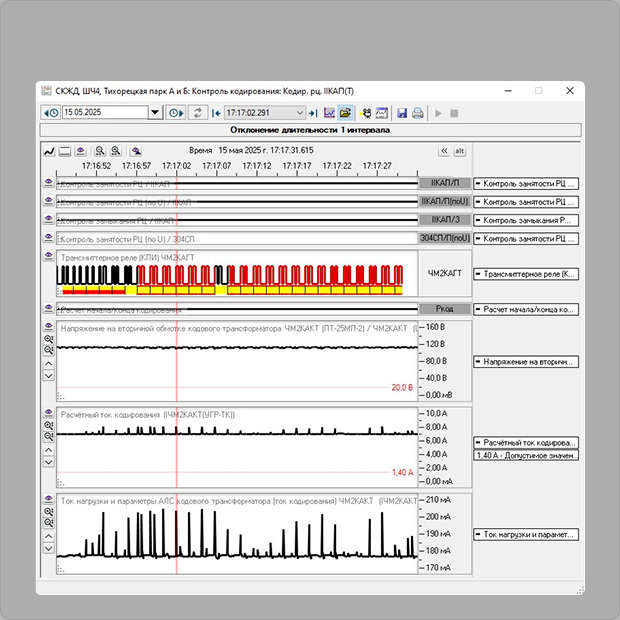Collapse Трансмиттерное реле (К... legend entry
This screenshot has height=620, width=620.
click(x=478, y=274)
